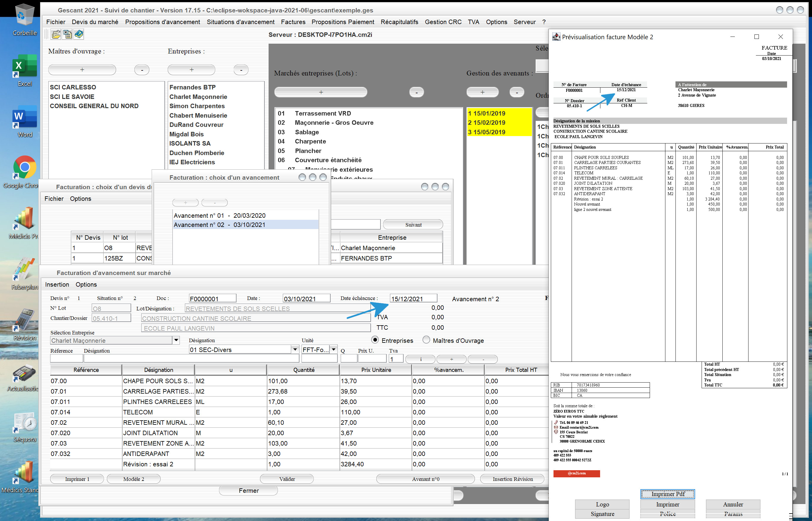Click the Imprimer Pdf button
The width and height of the screenshot is (812, 521).
click(x=668, y=494)
